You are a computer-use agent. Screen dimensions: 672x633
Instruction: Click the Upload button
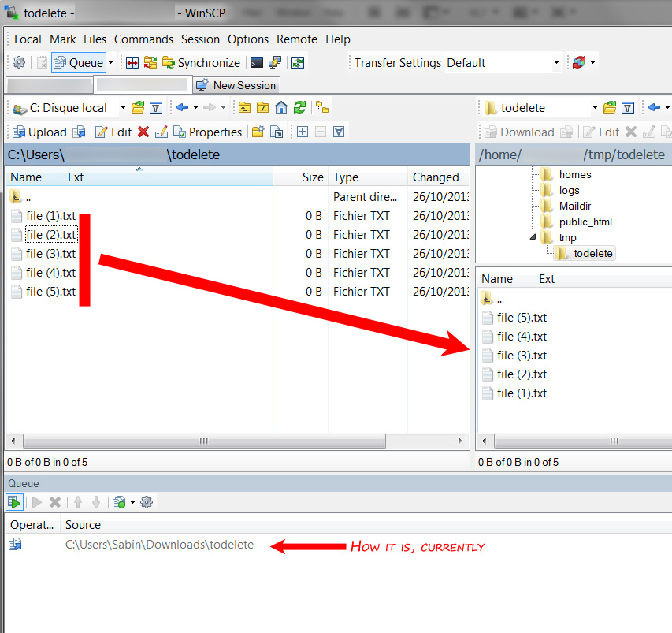pyautogui.click(x=39, y=132)
